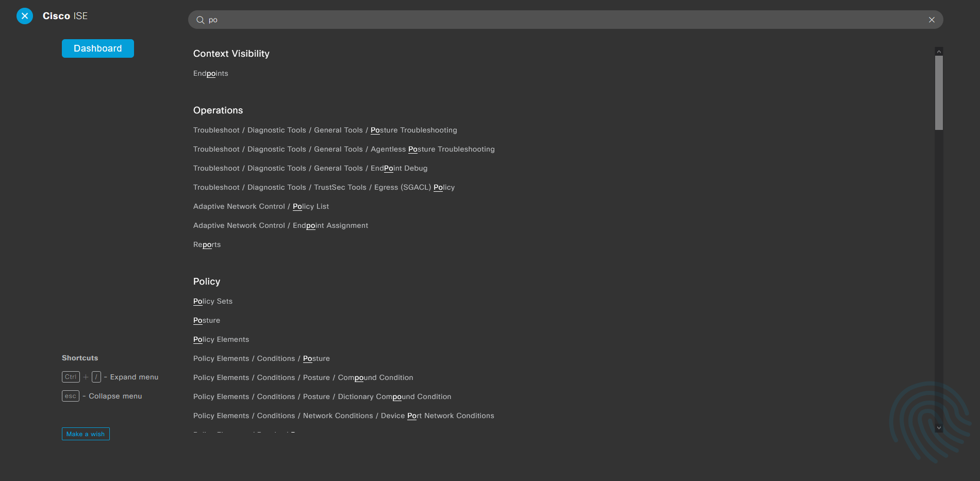Image resolution: width=980 pixels, height=481 pixels.
Task: Open the Posture Troubleshooting tool
Action: (x=325, y=130)
